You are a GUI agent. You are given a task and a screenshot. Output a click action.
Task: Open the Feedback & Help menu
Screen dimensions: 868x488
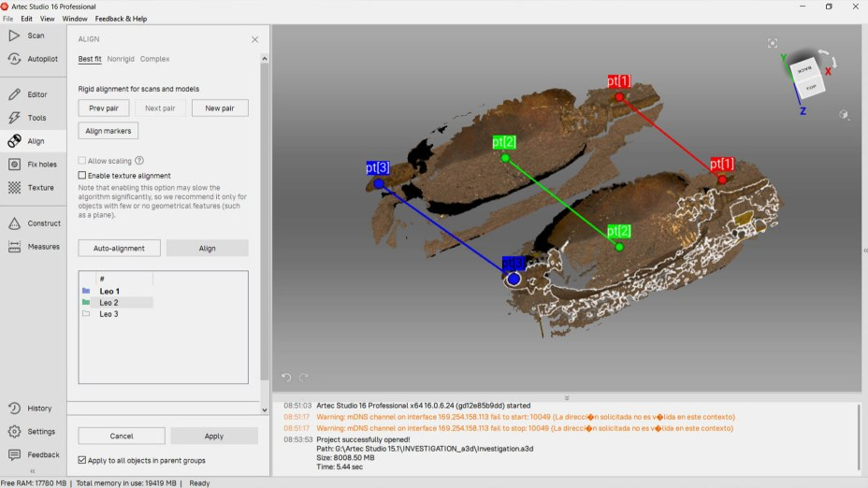click(x=121, y=19)
